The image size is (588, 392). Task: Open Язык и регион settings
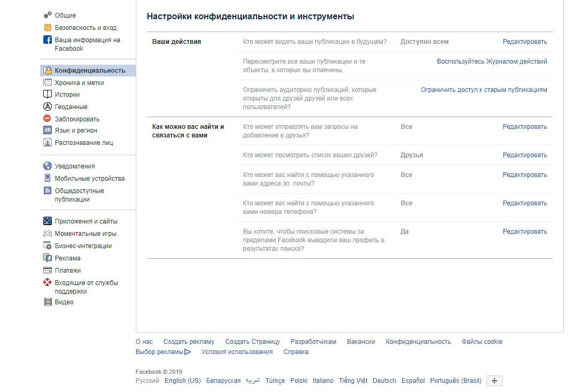[76, 130]
